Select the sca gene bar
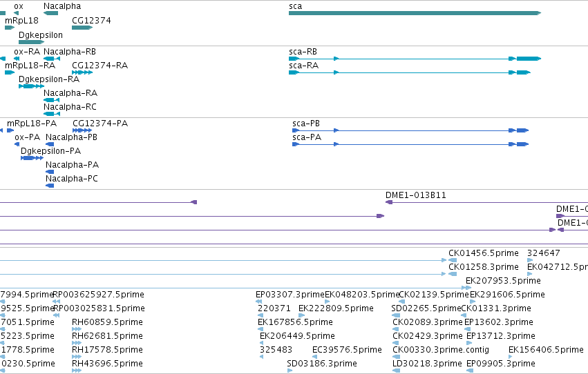The width and height of the screenshot is (588, 374). tap(415, 13)
